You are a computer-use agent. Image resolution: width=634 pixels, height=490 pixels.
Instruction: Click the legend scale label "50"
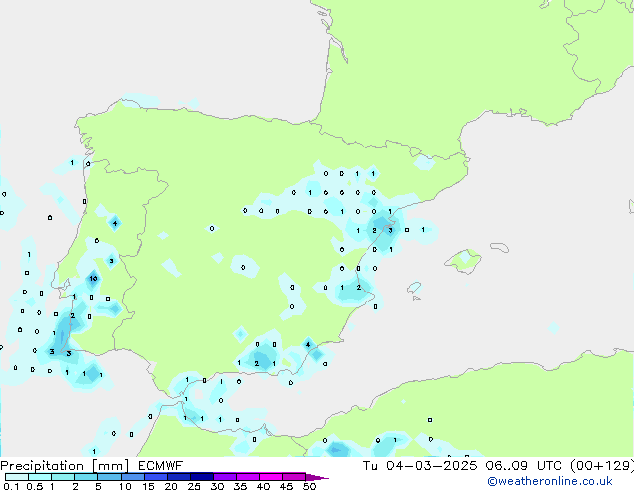tap(309, 486)
